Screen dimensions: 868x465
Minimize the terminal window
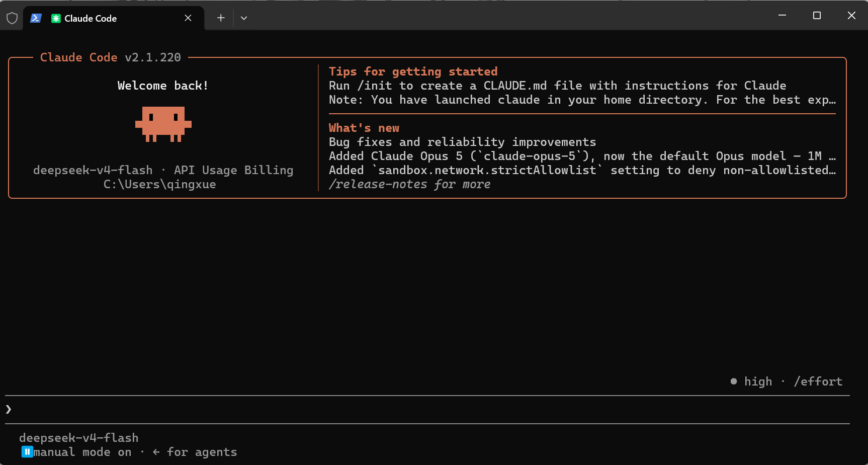tap(782, 16)
